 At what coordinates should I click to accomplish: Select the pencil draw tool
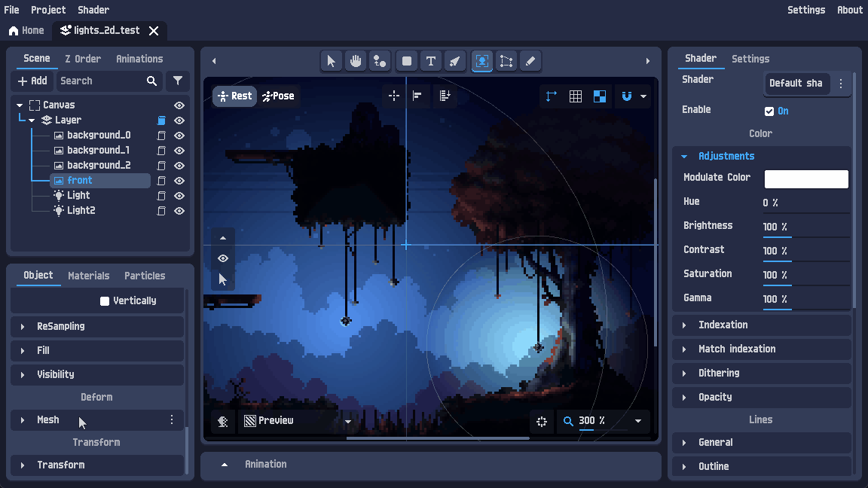click(x=530, y=61)
